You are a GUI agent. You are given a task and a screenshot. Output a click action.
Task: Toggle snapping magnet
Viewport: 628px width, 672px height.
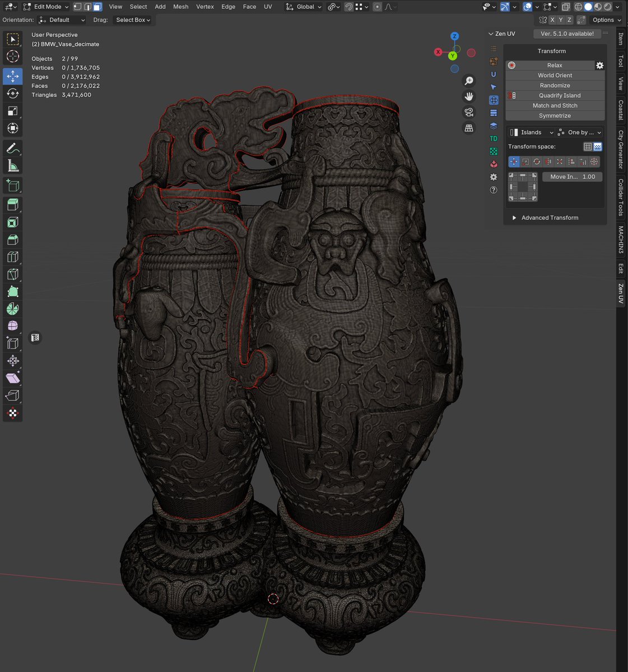coord(348,7)
